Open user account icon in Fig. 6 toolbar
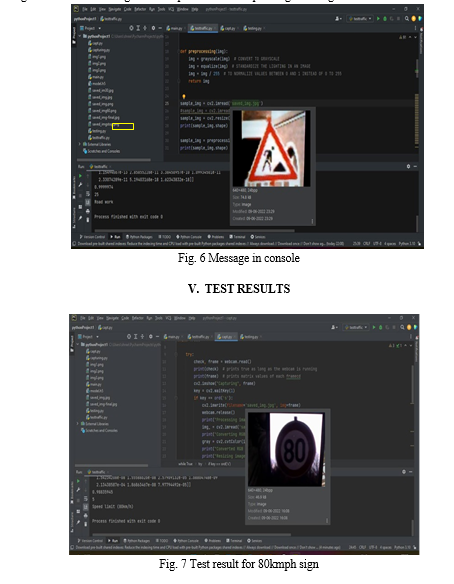Image resolution: width=454 pixels, height=584 pixels. coord(338,18)
